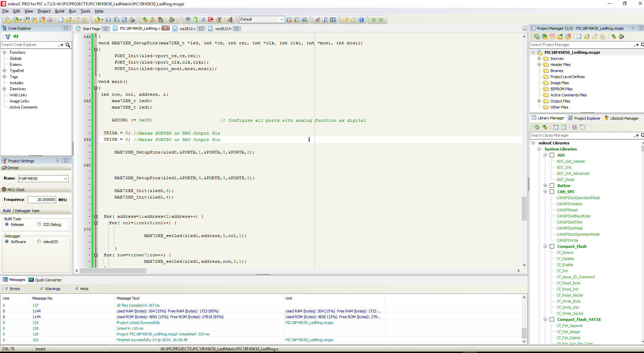Expand the Button library node
644x353 pixels.
545,186
